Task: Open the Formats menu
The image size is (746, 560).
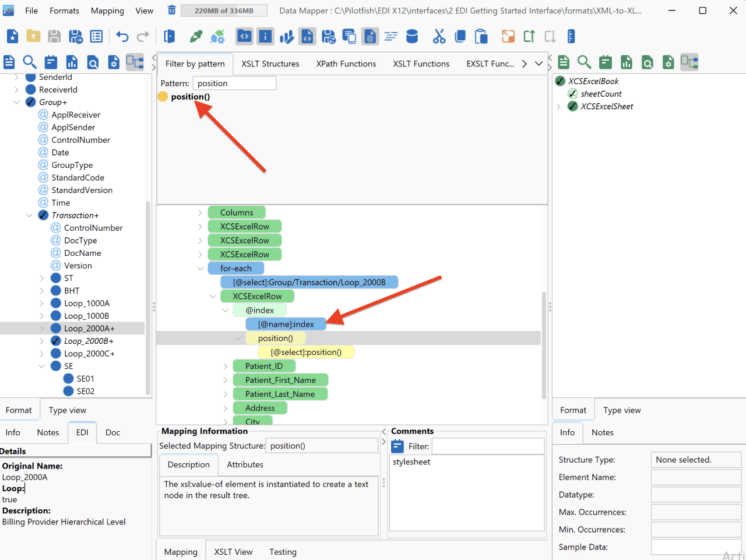Action: (x=64, y=10)
